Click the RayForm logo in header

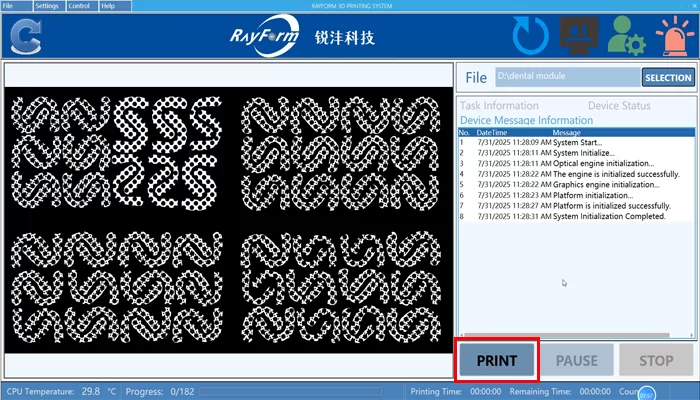[265, 36]
